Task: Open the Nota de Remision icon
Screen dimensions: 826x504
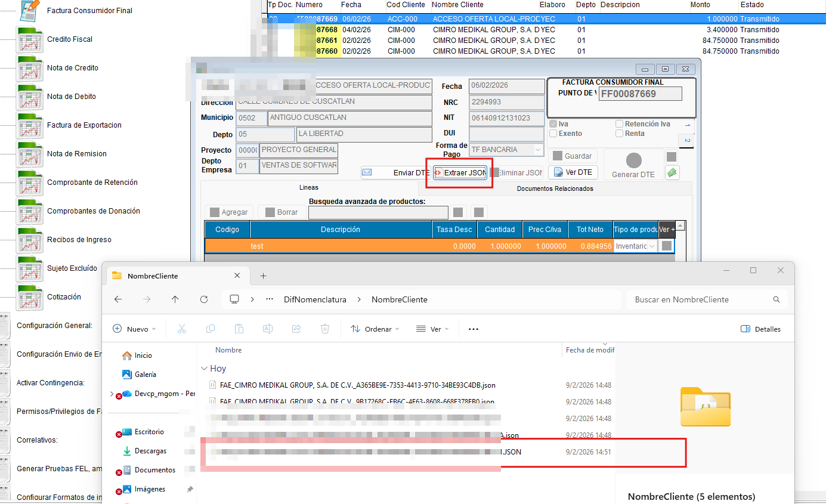Action: pos(30,154)
